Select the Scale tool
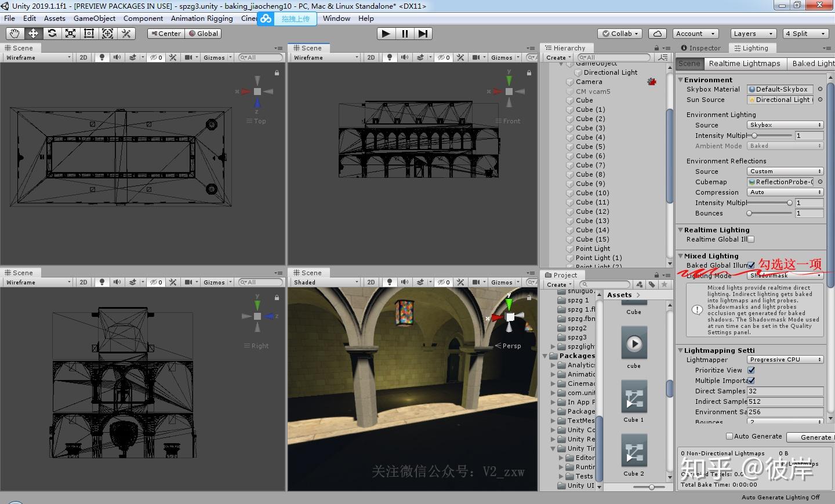This screenshot has height=504, width=835. pos(70,34)
